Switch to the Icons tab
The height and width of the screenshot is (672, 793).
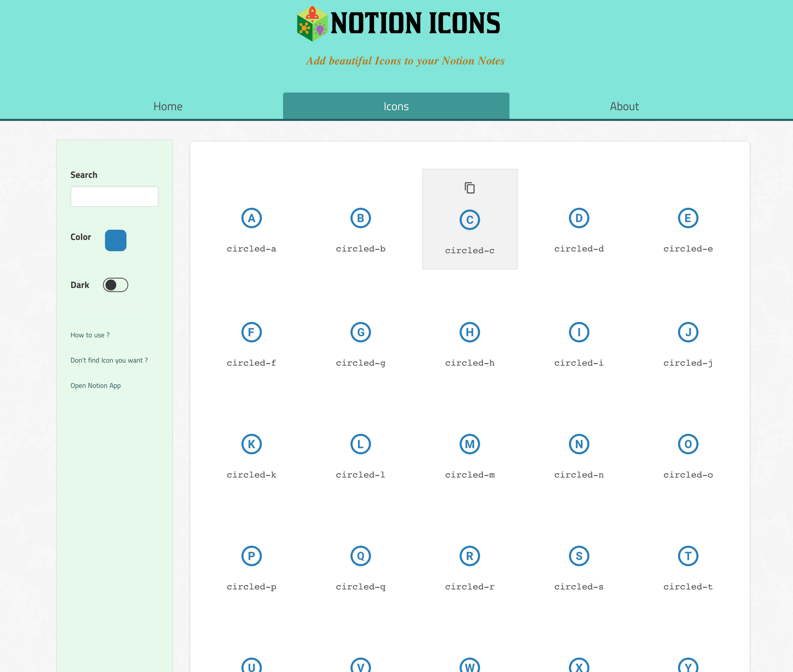tap(396, 106)
